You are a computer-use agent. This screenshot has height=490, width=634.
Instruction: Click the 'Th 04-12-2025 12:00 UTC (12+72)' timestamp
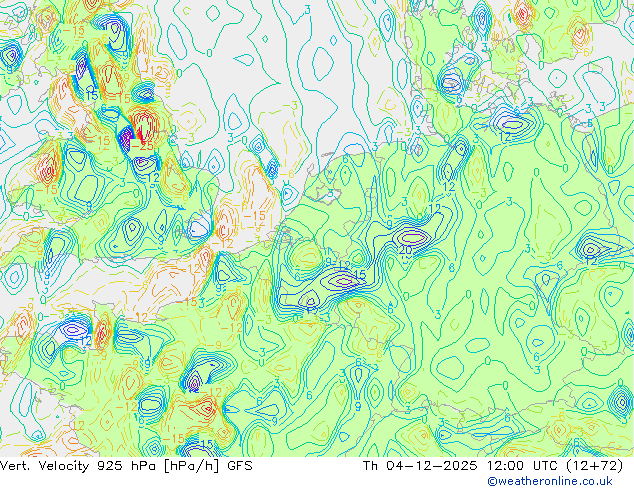pos(493,466)
